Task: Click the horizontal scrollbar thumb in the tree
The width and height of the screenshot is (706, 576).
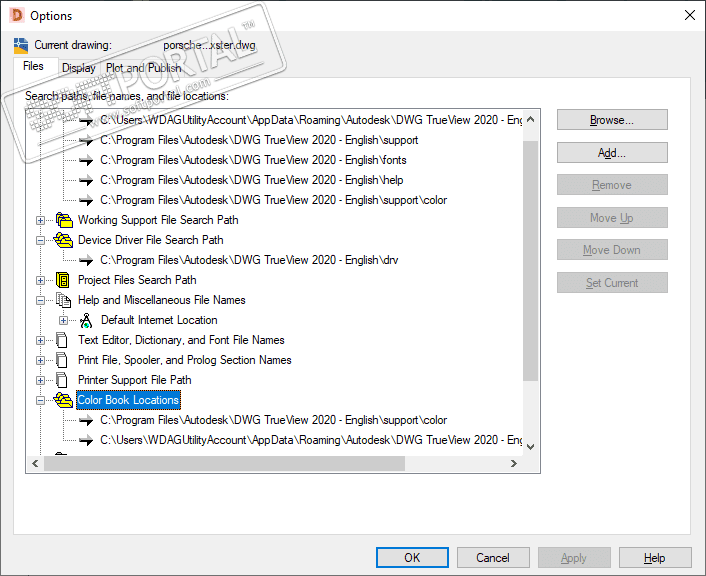Action: coord(224,463)
